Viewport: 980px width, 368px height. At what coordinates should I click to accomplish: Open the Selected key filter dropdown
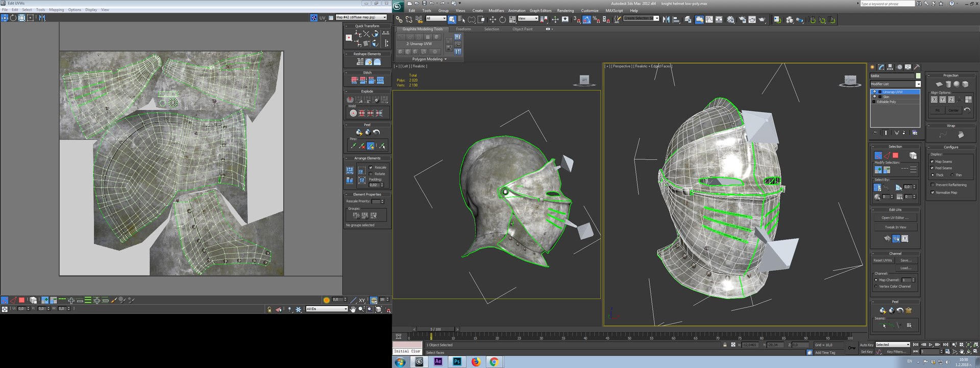(x=893, y=344)
